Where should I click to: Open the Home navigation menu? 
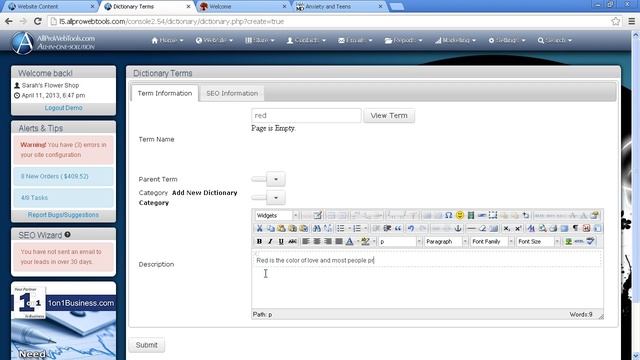(167, 40)
